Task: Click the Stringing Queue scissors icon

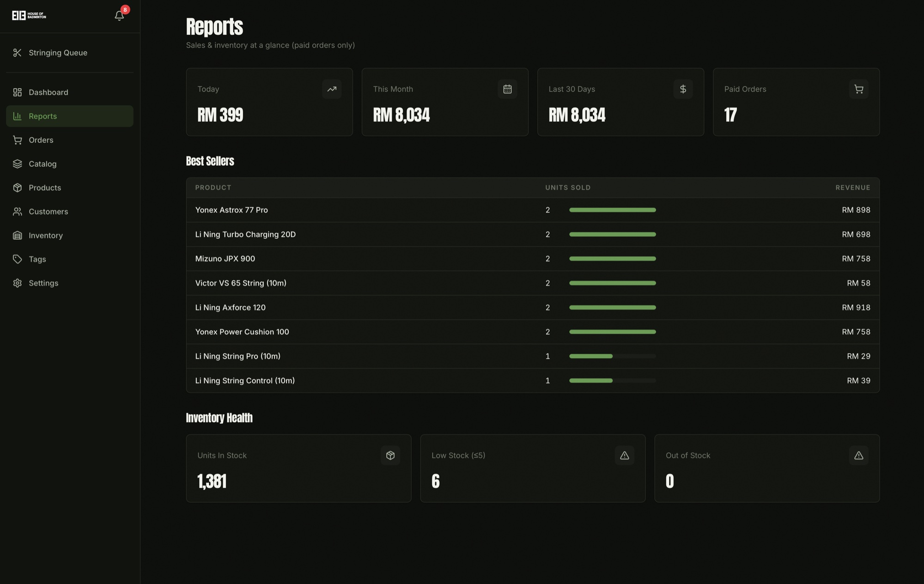Action: [x=18, y=53]
